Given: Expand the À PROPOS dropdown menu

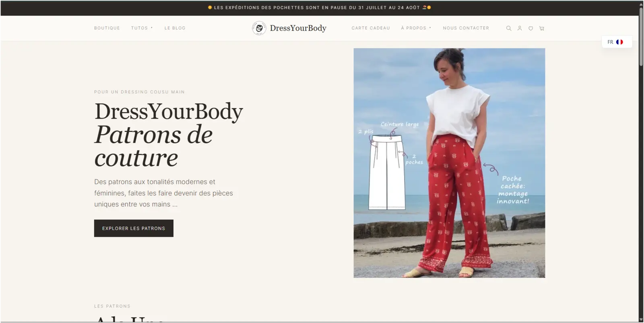Looking at the screenshot, I should (416, 28).
